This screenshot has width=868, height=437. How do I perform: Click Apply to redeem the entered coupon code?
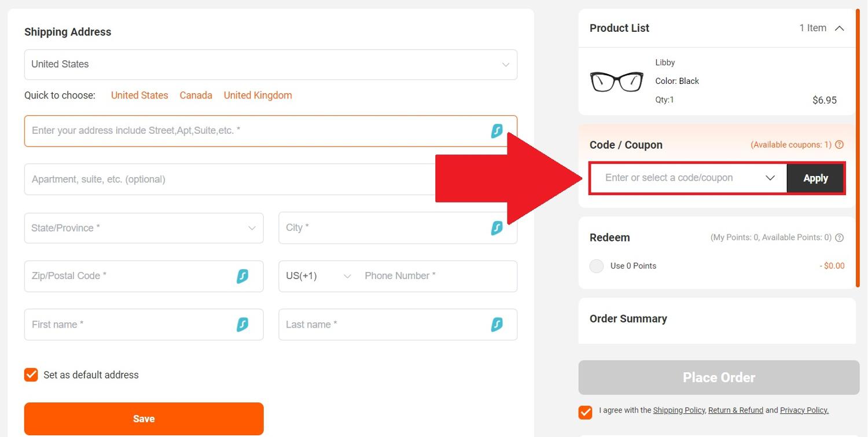[x=815, y=178]
